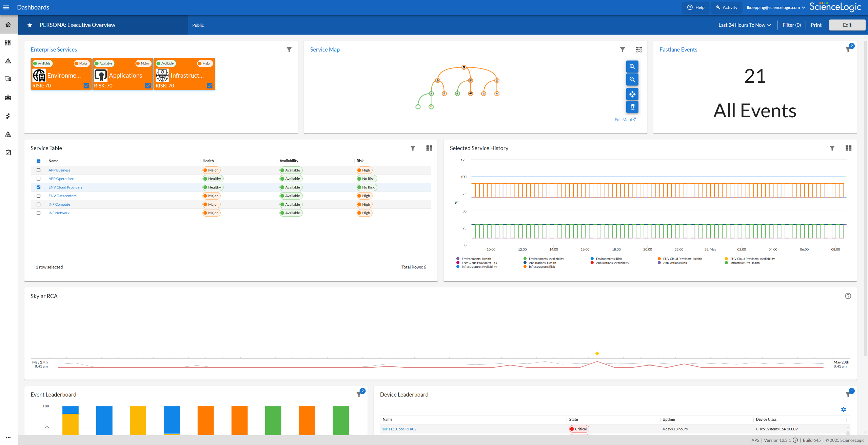Screen dimensions: 868x445
Task: Open the hamburger navigation menu
Action: coord(6,7)
